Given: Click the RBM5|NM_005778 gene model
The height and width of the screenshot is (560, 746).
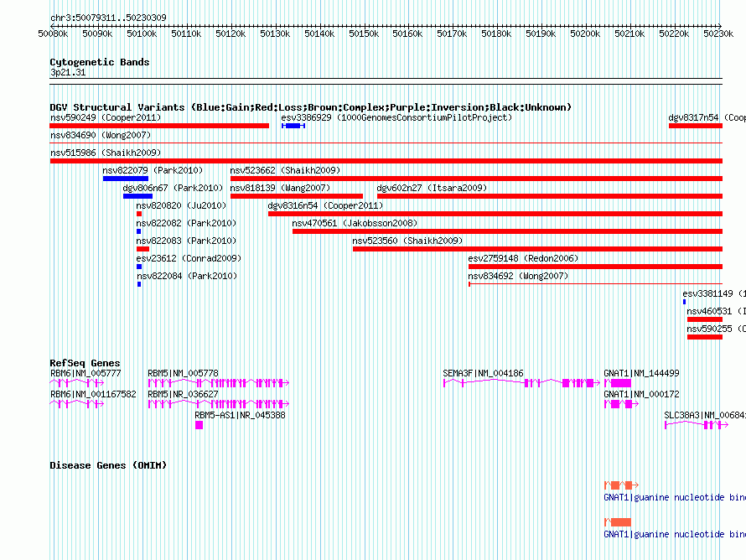Looking at the screenshot, I should [x=219, y=383].
